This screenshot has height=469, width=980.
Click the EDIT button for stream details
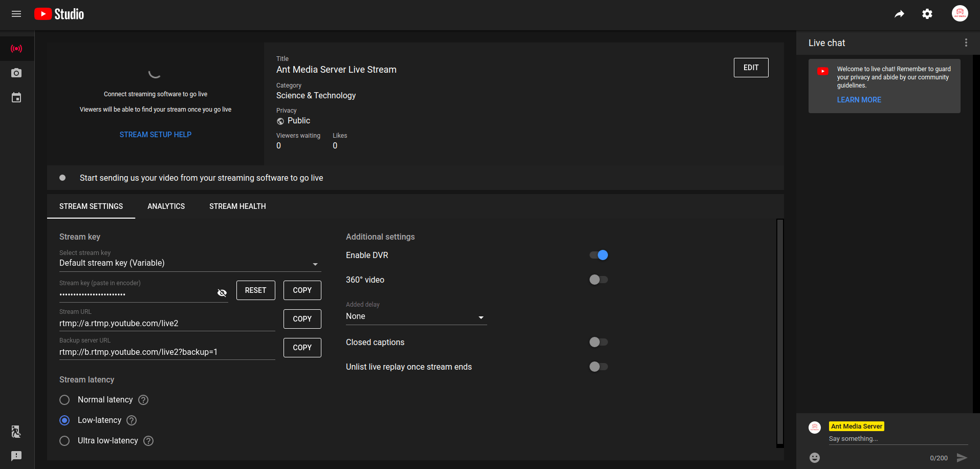[751, 68]
